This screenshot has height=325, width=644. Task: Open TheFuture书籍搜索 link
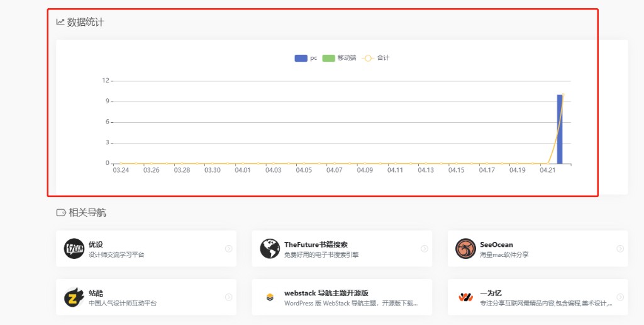tap(316, 244)
